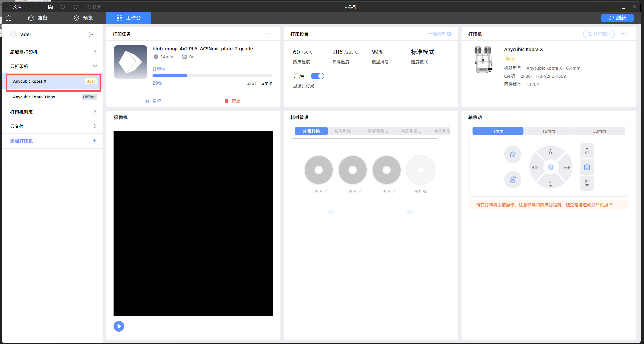
Task: Play the camera video stream
Action: click(119, 326)
